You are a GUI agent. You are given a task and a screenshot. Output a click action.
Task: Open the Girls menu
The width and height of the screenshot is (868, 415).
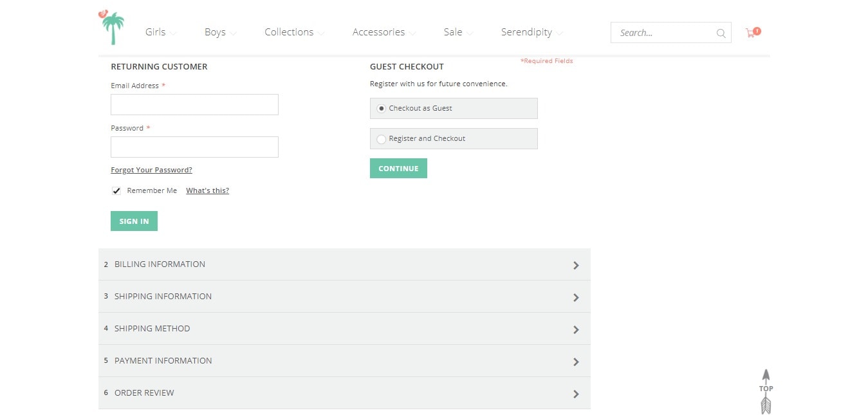(155, 32)
